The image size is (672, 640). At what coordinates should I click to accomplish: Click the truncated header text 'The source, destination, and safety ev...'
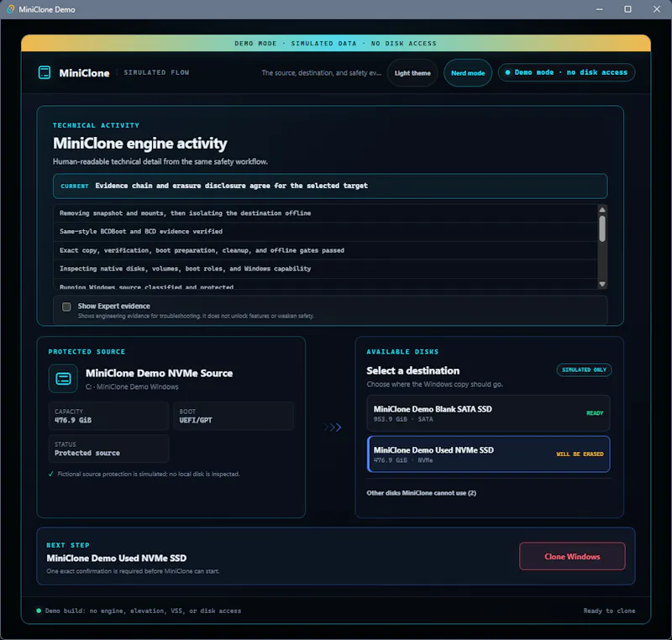click(x=321, y=73)
